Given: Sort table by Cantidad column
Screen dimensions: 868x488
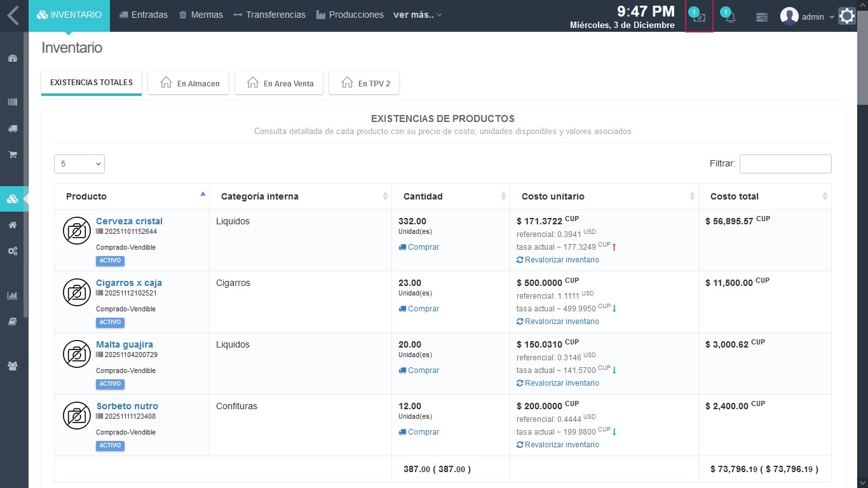Looking at the screenshot, I should 451,196.
